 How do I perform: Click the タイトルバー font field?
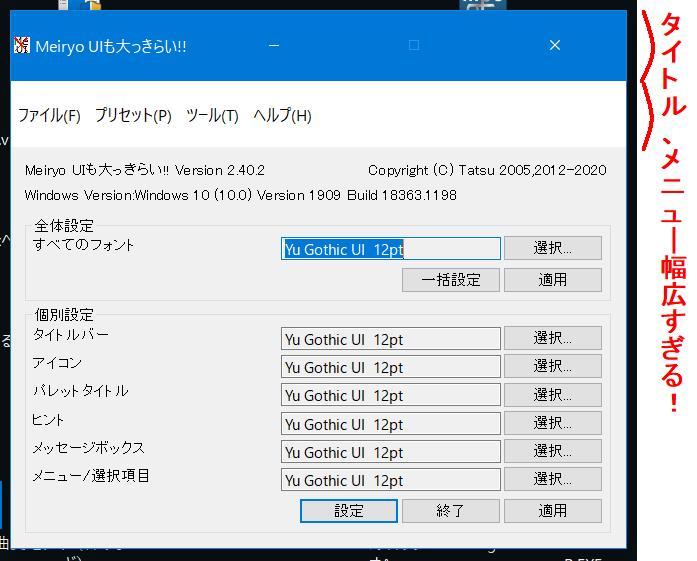(x=391, y=339)
